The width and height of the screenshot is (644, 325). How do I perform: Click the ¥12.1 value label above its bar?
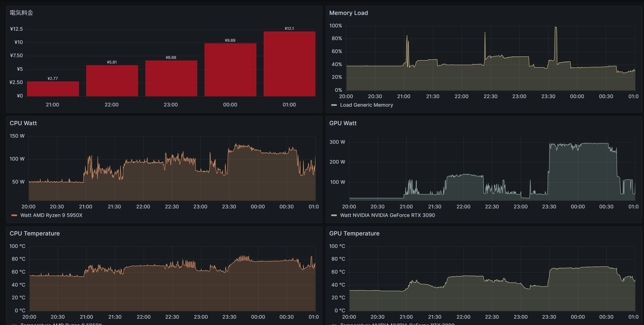(x=289, y=28)
